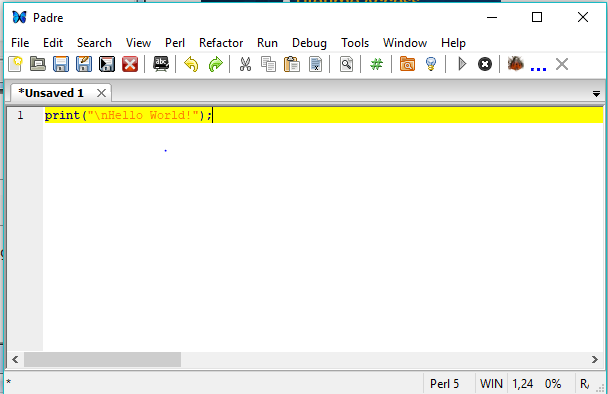Viewport: 608px width, 394px height.
Task: Click the Perl 5 status bar field
Action: (444, 384)
